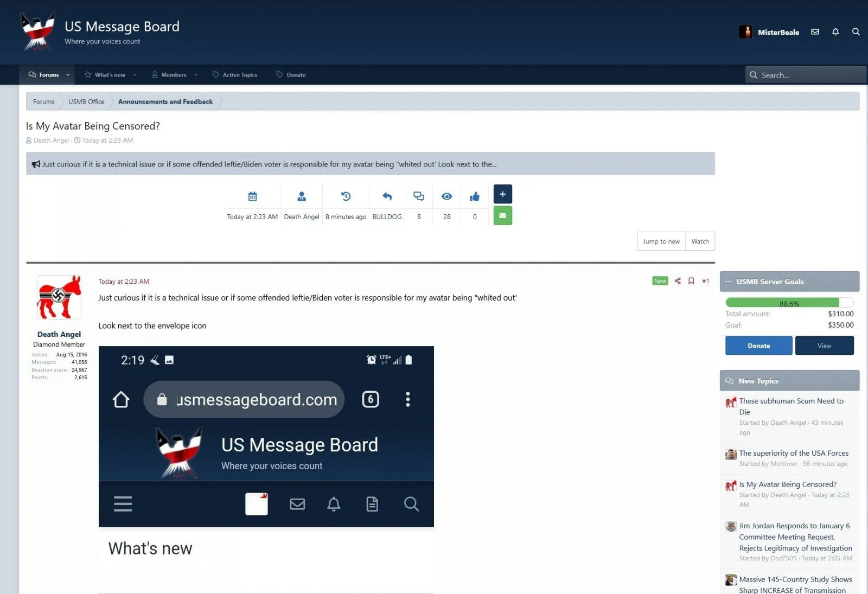
Task: Click BULLDOG last replier name
Action: point(387,216)
